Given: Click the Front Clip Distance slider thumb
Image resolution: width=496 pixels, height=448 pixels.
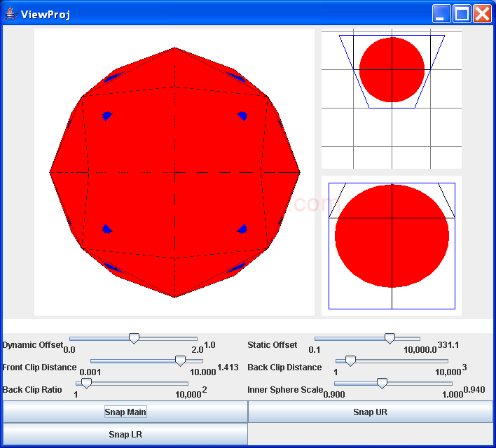Looking at the screenshot, I should click(x=180, y=360).
